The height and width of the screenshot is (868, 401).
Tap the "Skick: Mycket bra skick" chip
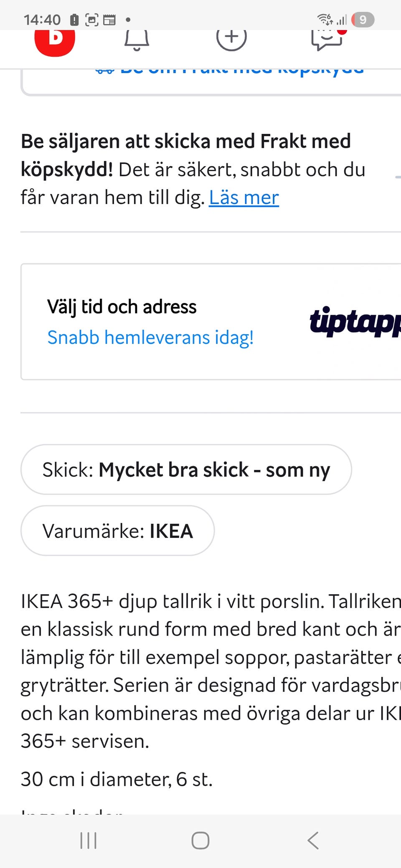coord(186,469)
